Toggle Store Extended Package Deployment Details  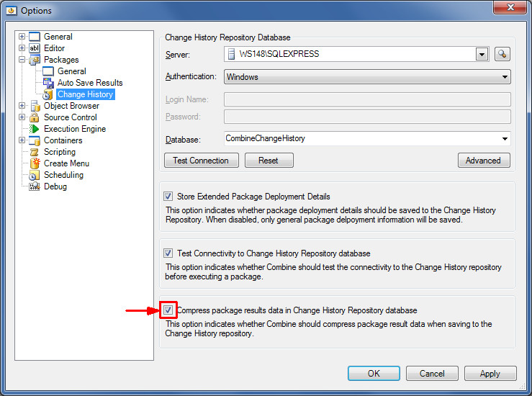pos(168,197)
